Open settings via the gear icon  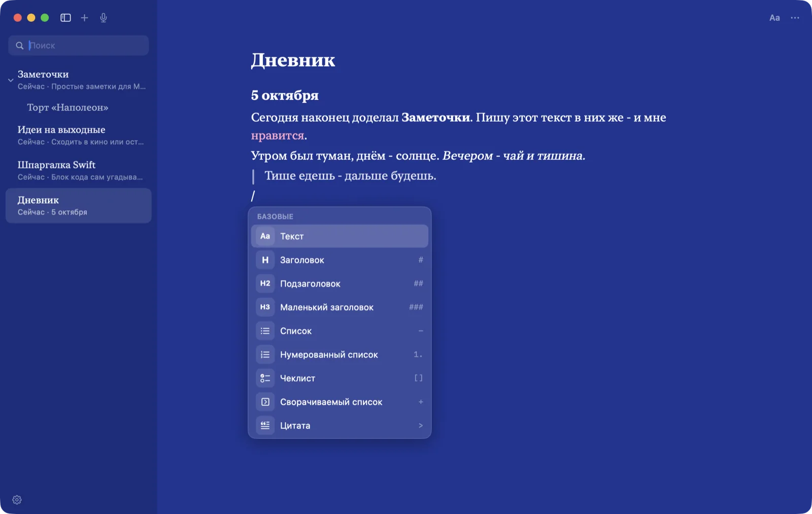[x=17, y=500]
